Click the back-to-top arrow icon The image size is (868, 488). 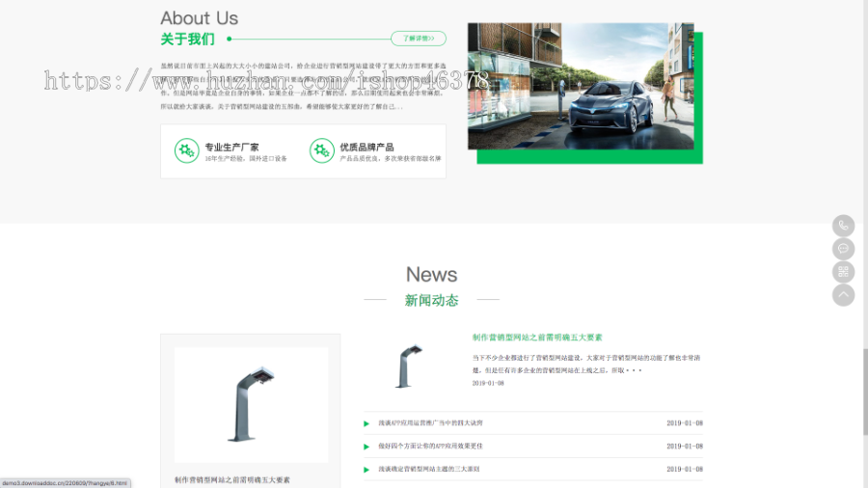point(843,295)
